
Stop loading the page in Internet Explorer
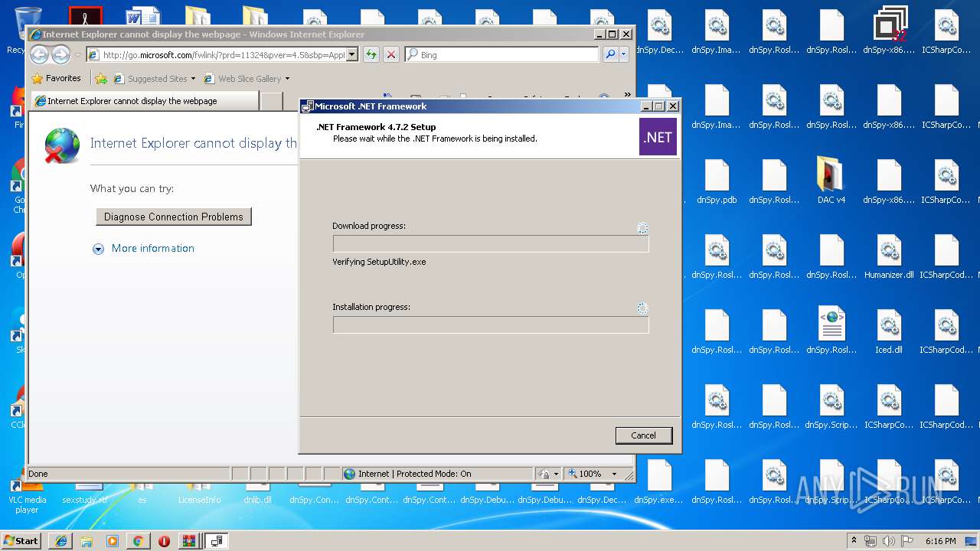click(390, 54)
